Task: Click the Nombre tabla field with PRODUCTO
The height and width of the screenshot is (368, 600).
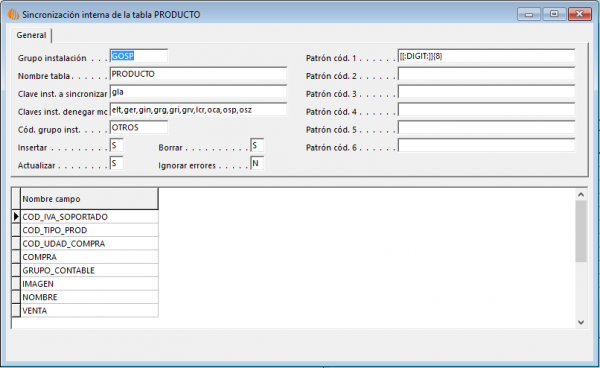Action: [198, 74]
